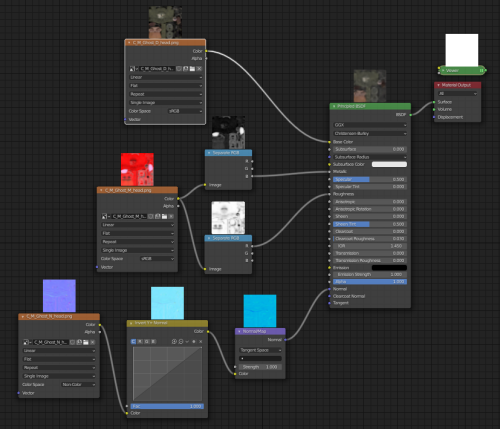This screenshot has width=500, height=429.
Task: Toggle fake user on C_M_Ghost_M_head image
Action: click(x=151, y=216)
